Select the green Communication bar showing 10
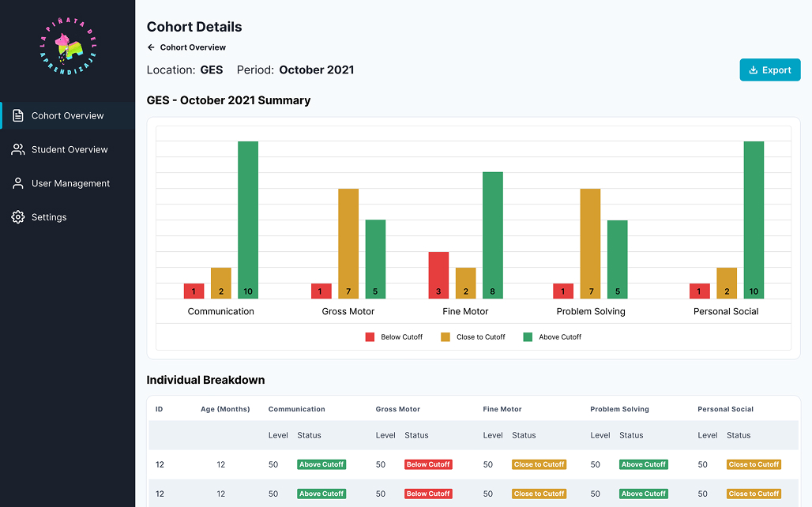This screenshot has height=507, width=812. [x=248, y=220]
